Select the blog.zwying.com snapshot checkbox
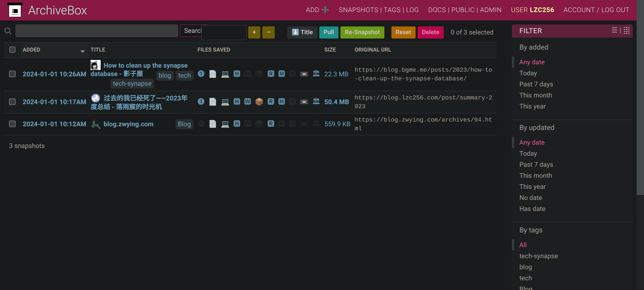 point(12,124)
